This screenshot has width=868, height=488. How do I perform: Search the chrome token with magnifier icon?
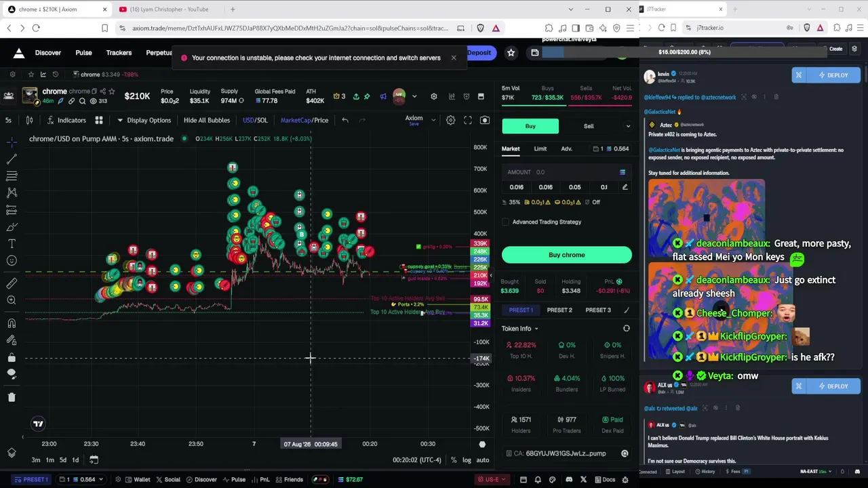click(82, 101)
